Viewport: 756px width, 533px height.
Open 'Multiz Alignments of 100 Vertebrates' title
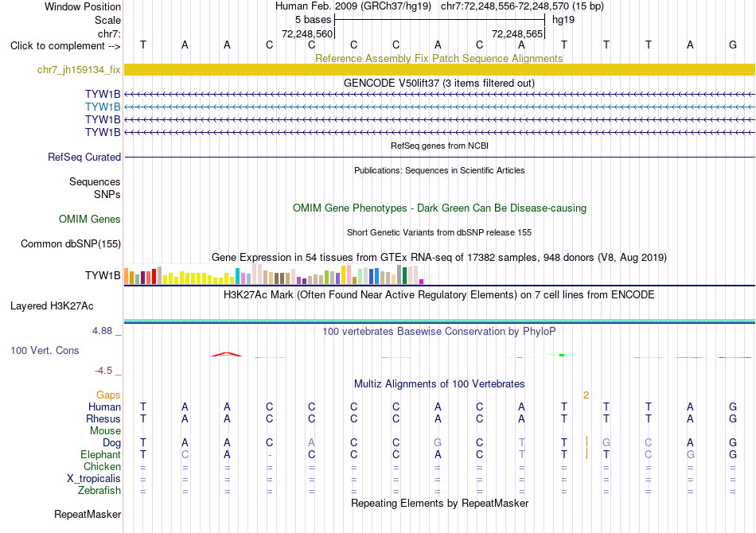click(x=439, y=384)
